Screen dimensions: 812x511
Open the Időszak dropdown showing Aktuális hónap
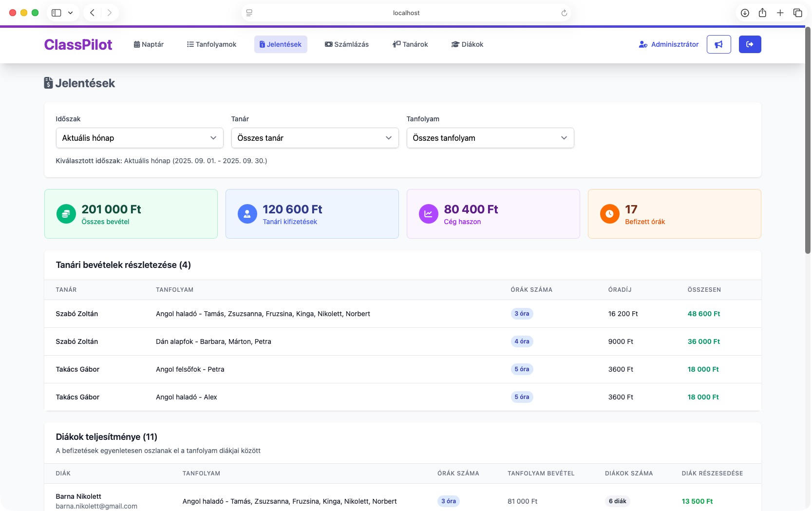[x=139, y=138]
